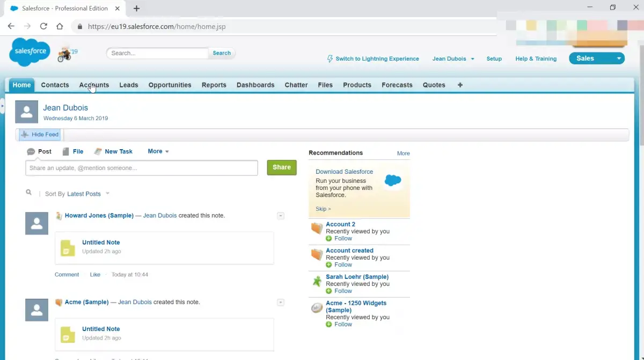Like the Howard Jones note post
The height and width of the screenshot is (360, 644).
(x=95, y=275)
